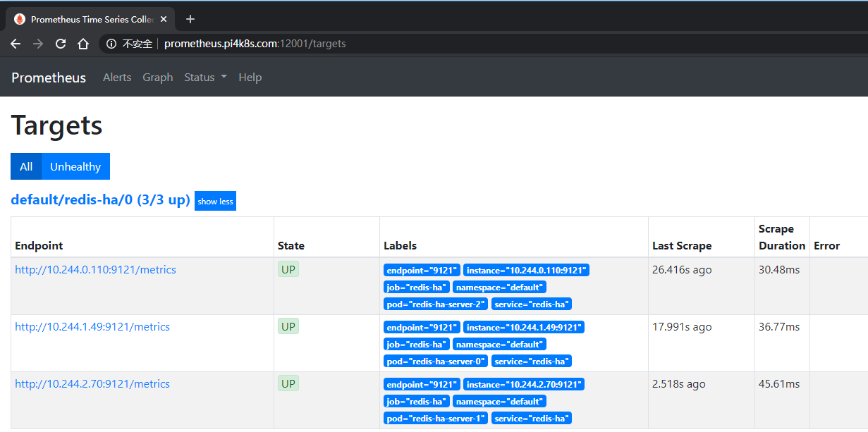Click service="redis-ha" label in the redis-ha-server-2 row

(x=532, y=304)
